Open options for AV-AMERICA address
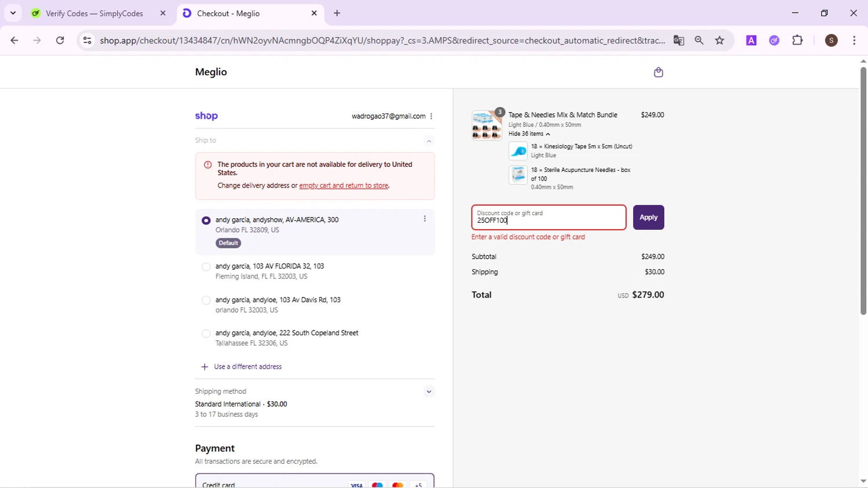This screenshot has width=868, height=488. (425, 219)
